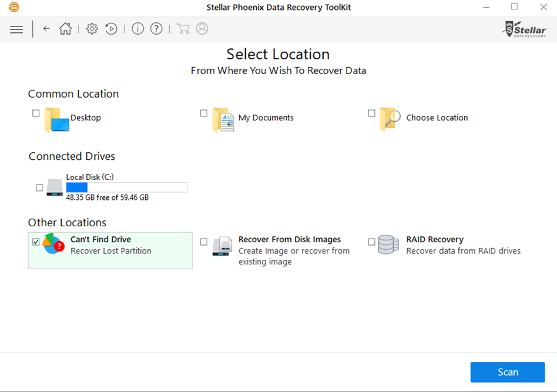This screenshot has height=392, width=557.
Task: Click the 'Choose Location' label
Action: pos(437,118)
